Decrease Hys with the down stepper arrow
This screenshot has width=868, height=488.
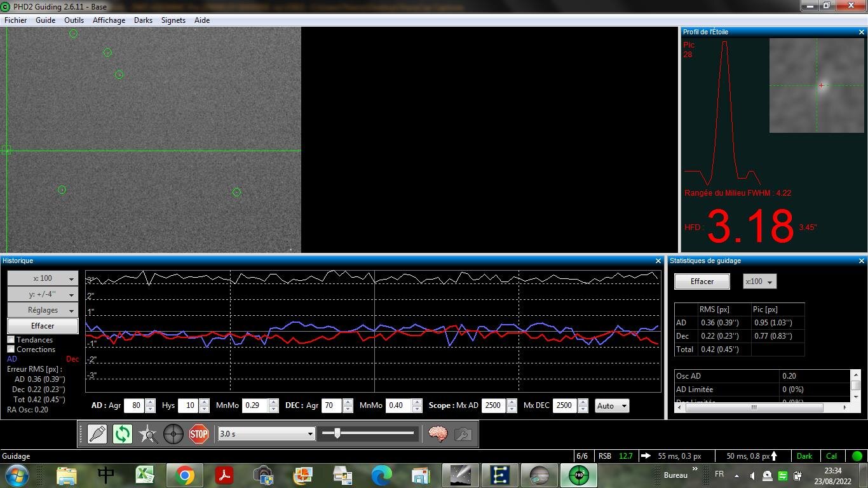[205, 409]
